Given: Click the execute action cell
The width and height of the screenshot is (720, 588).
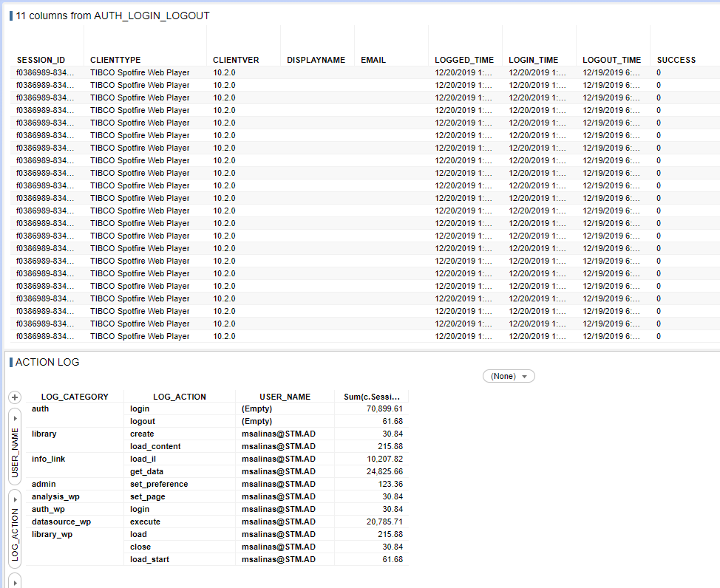Looking at the screenshot, I should pos(145,522).
